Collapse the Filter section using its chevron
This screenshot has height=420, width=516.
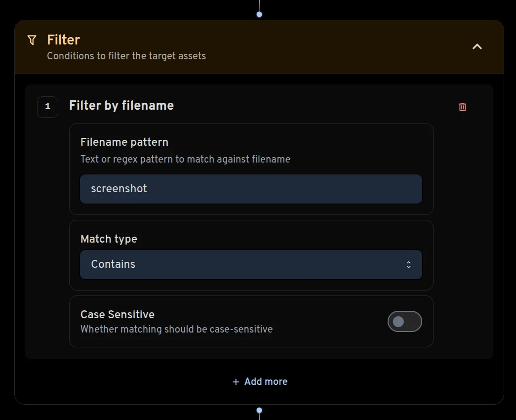tap(476, 46)
